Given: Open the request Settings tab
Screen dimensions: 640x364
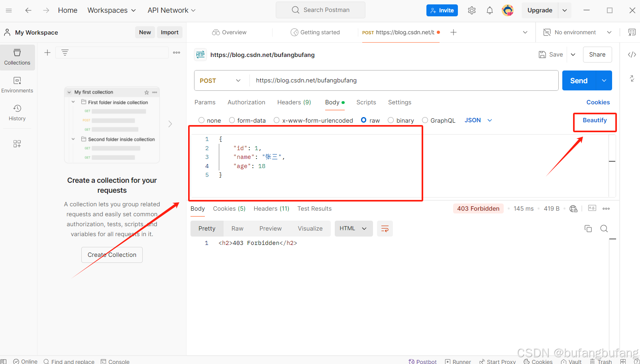Looking at the screenshot, I should click(400, 102).
